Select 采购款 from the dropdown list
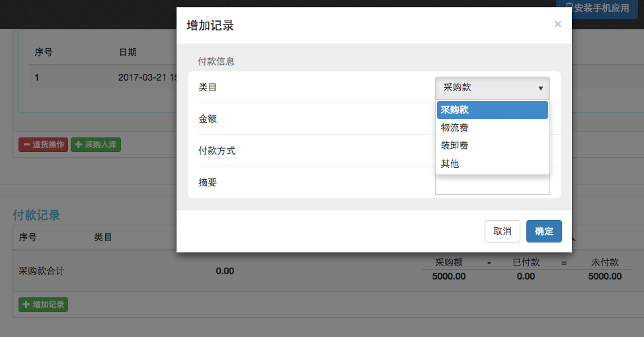The height and width of the screenshot is (337, 644). pos(492,110)
